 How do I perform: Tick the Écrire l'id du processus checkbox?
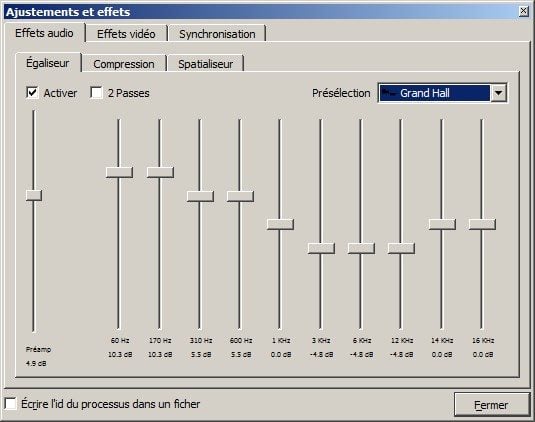pyautogui.click(x=10, y=404)
